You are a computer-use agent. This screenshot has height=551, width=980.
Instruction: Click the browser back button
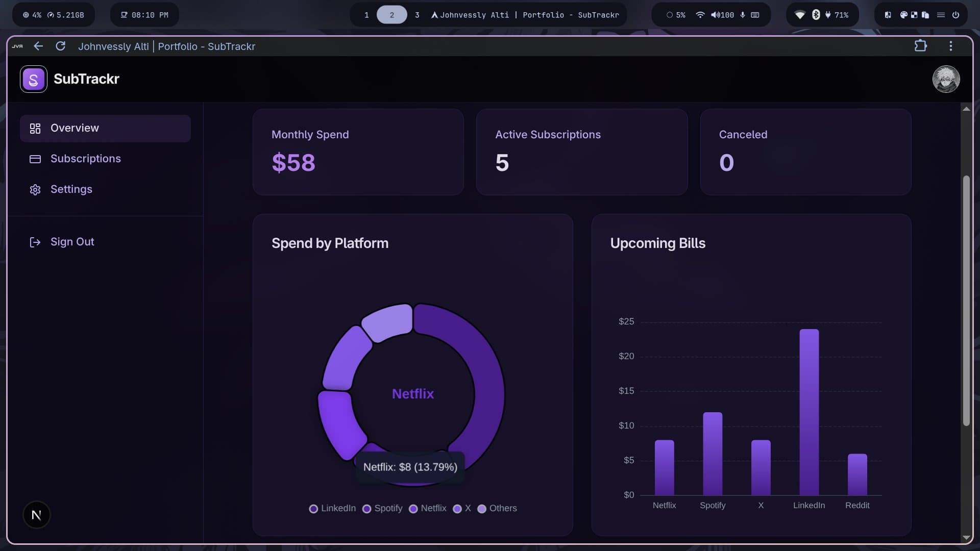pyautogui.click(x=38, y=46)
